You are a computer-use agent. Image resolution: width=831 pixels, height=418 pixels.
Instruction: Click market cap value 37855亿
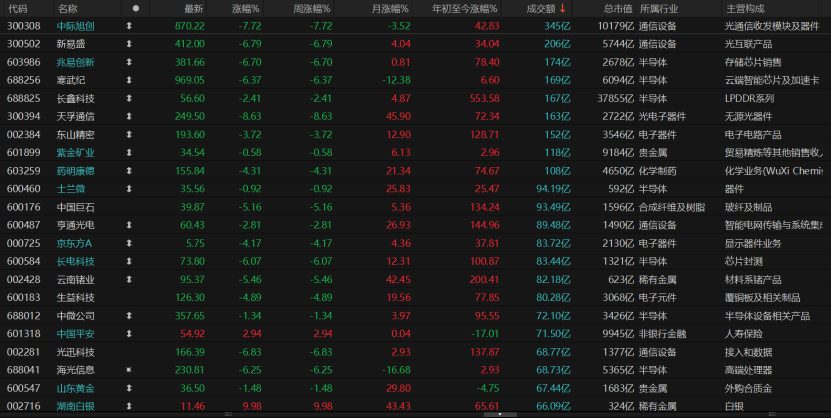click(615, 99)
